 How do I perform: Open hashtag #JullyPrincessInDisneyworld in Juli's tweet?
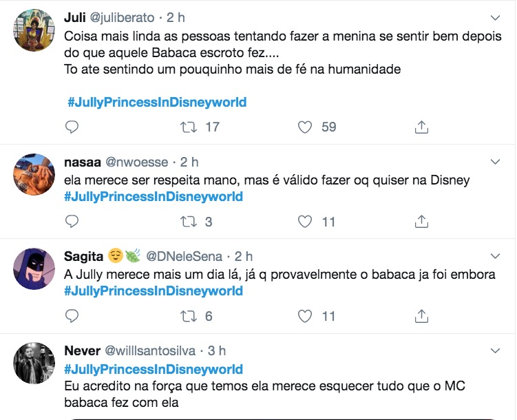point(157,102)
